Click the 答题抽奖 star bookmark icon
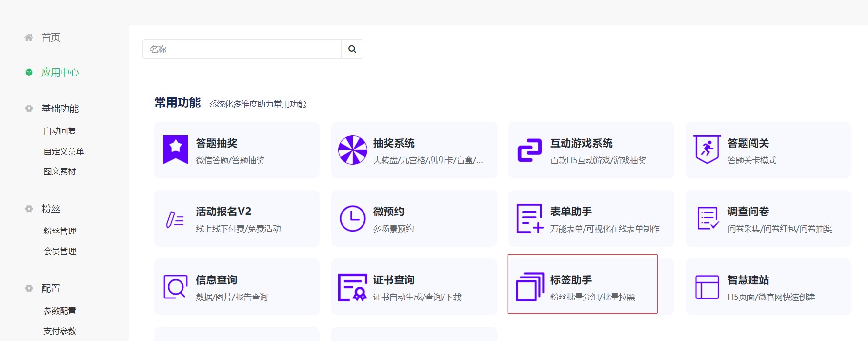Image resolution: width=868 pixels, height=341 pixels. (176, 149)
